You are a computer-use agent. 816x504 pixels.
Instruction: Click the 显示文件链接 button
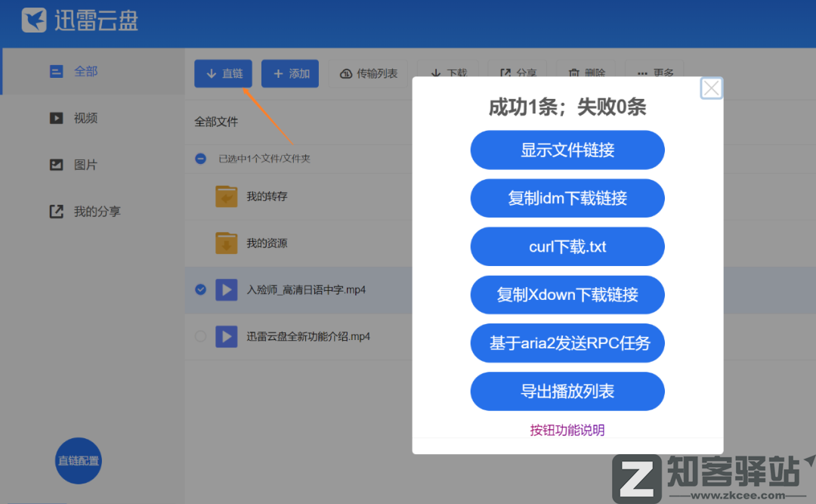pos(567,150)
